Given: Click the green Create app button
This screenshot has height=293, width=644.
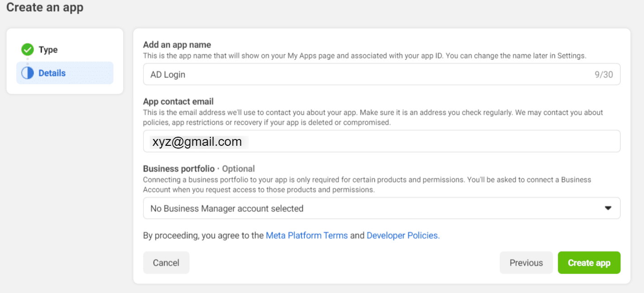Looking at the screenshot, I should [589, 263].
